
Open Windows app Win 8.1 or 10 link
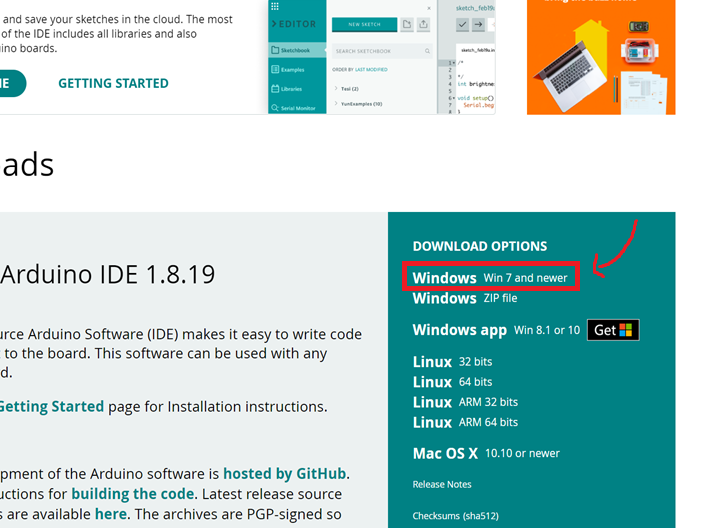(496, 330)
